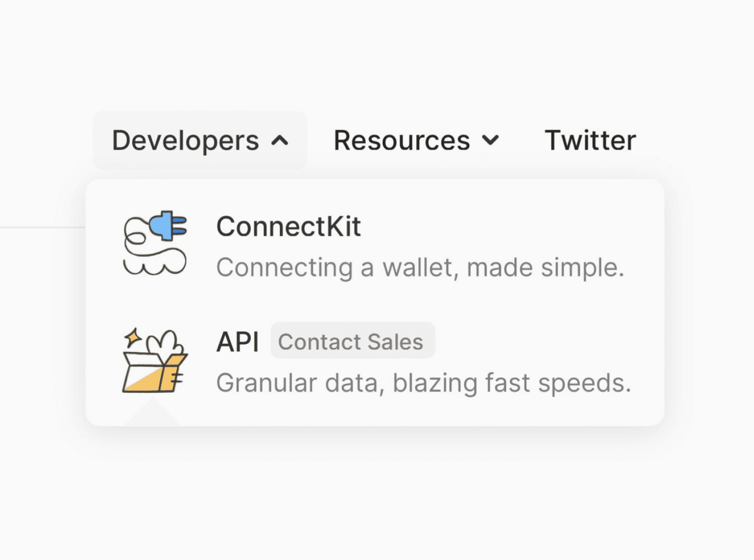This screenshot has height=560, width=754.
Task: Click the highlighted Developers button background
Action: pyautogui.click(x=200, y=141)
